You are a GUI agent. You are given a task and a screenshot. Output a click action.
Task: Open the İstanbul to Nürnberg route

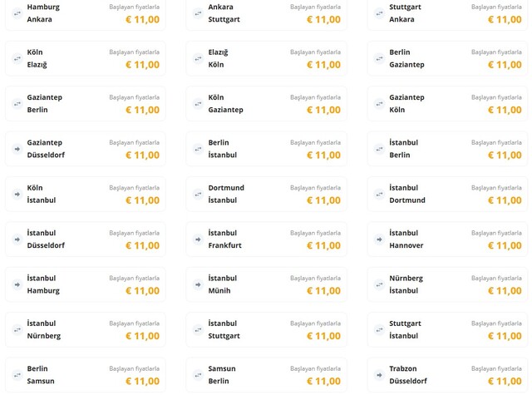(85, 329)
